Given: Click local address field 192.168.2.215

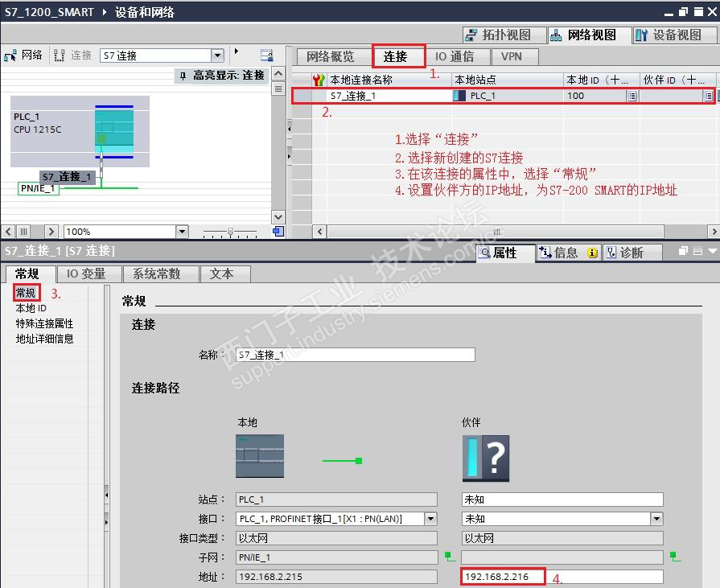Looking at the screenshot, I should tap(336, 577).
